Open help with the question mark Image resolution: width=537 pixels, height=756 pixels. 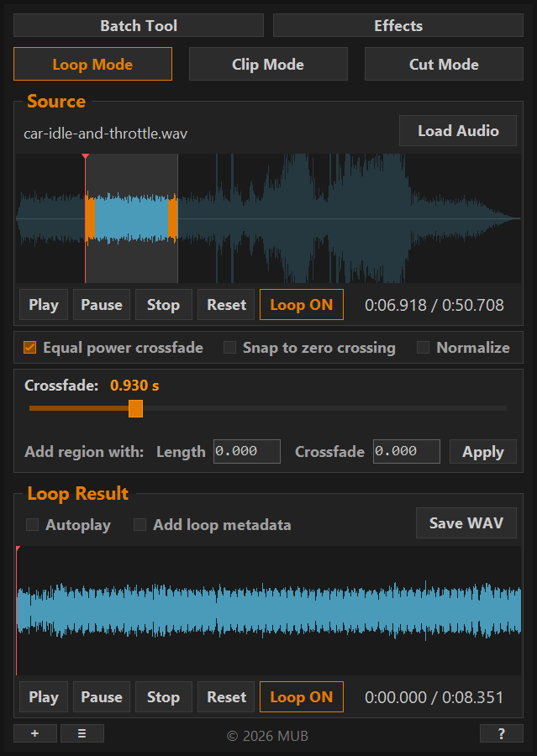pos(502,733)
